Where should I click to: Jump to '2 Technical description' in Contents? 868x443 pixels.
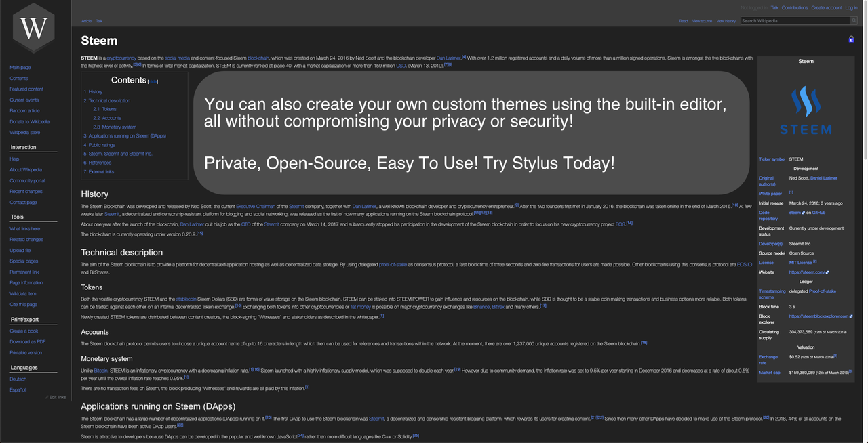pos(106,101)
